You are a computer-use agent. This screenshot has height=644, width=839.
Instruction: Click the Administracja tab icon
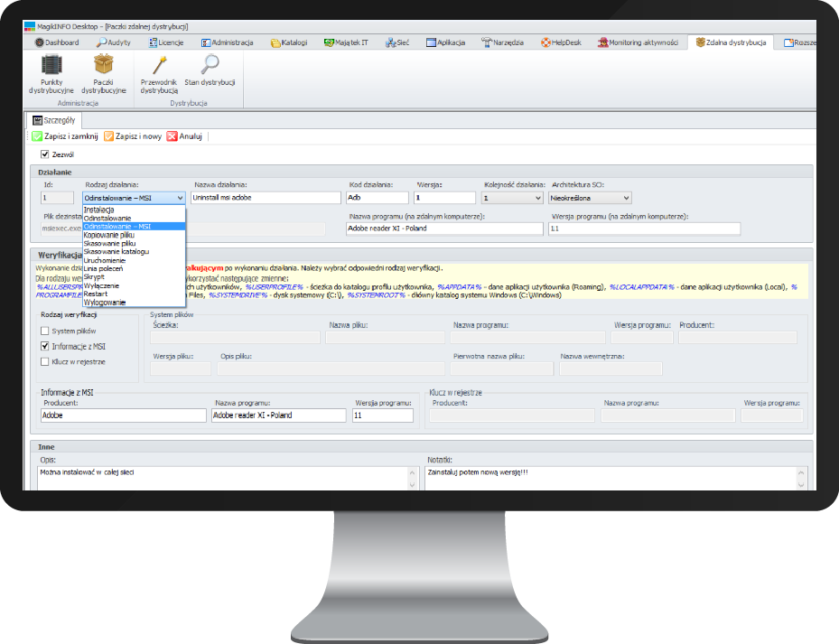coord(206,42)
